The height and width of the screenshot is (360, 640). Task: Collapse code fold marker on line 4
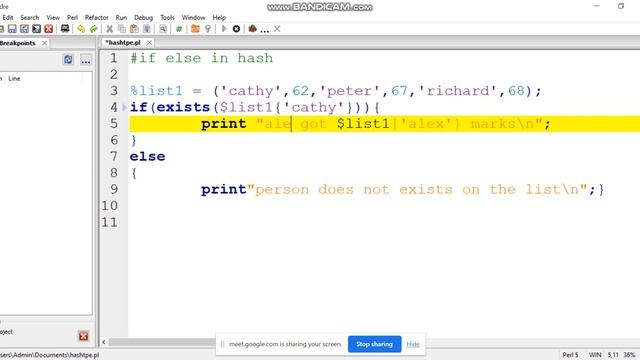click(x=124, y=107)
